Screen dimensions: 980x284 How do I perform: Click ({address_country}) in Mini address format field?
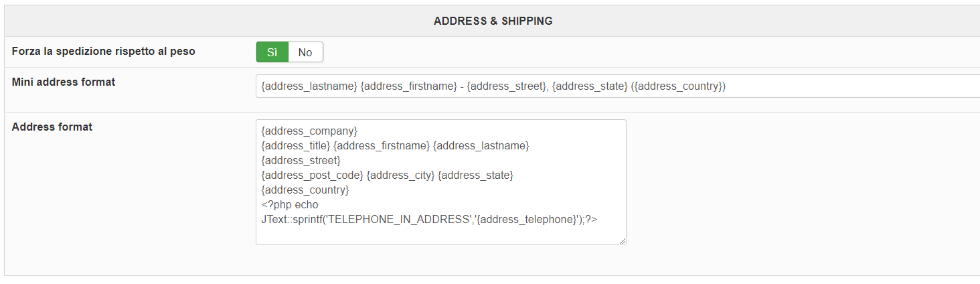[x=679, y=86]
